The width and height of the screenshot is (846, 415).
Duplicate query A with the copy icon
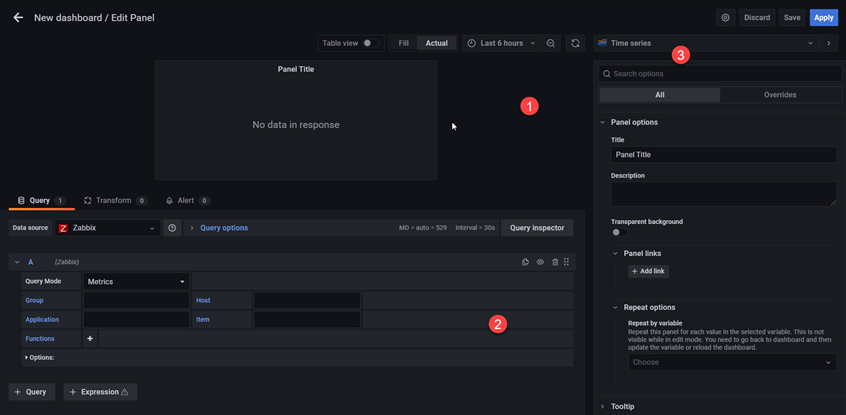coord(526,262)
